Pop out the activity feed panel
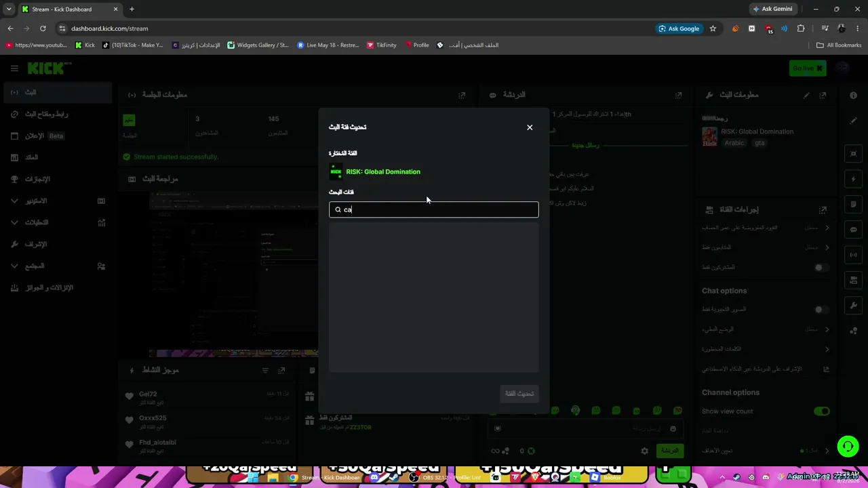Viewport: 868px width, 488px height. pyautogui.click(x=281, y=371)
